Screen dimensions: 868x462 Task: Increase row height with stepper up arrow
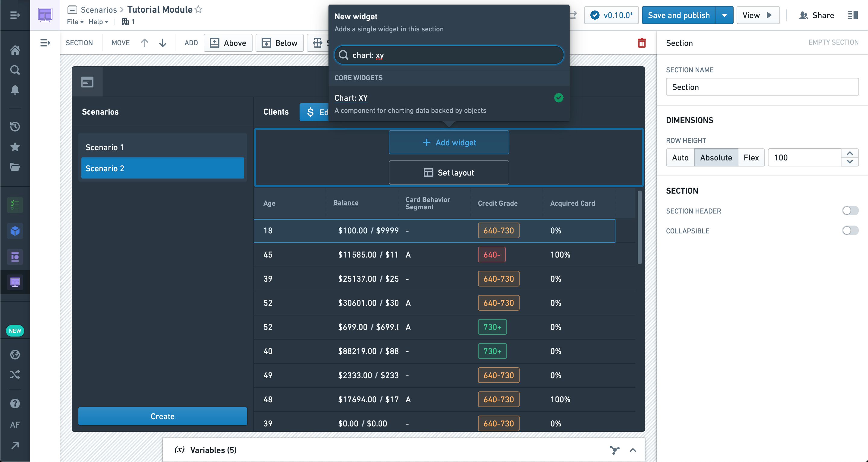point(850,153)
